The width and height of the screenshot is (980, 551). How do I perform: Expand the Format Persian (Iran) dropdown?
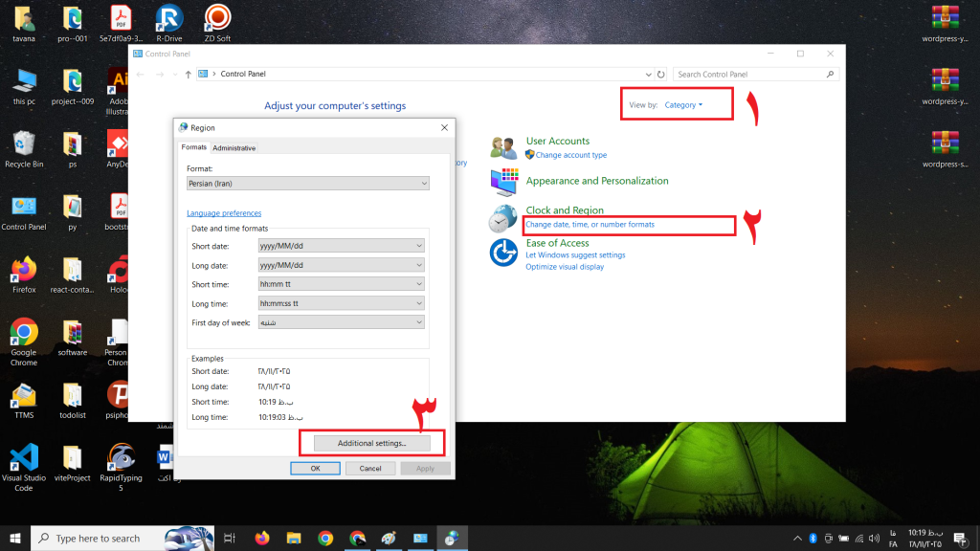[x=307, y=184]
